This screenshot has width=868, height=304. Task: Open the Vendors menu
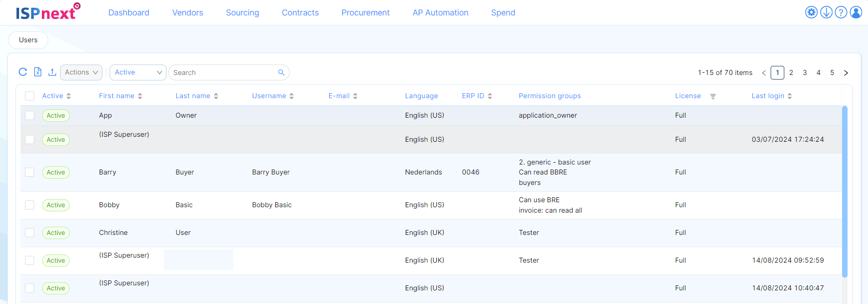pos(187,13)
